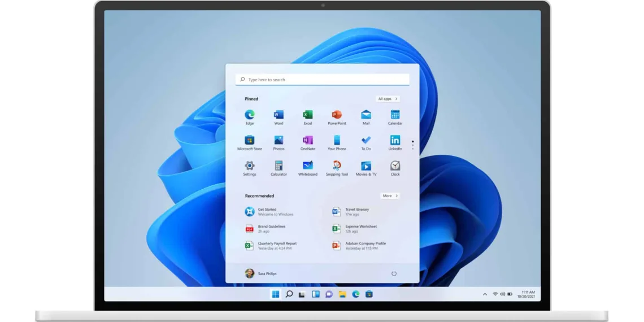Viewport: 644px width, 322px height.
Task: Click the Type here to search field
Action: (x=322, y=80)
